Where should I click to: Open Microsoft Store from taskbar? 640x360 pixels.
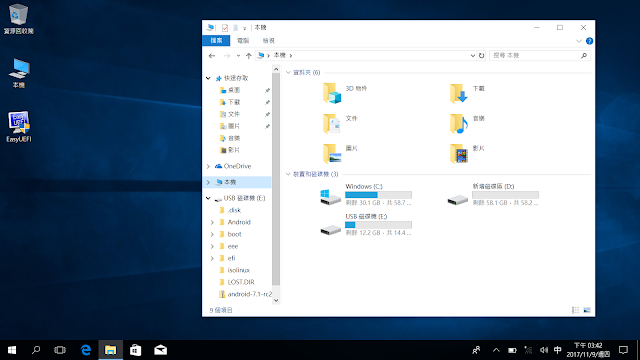[x=136, y=350]
